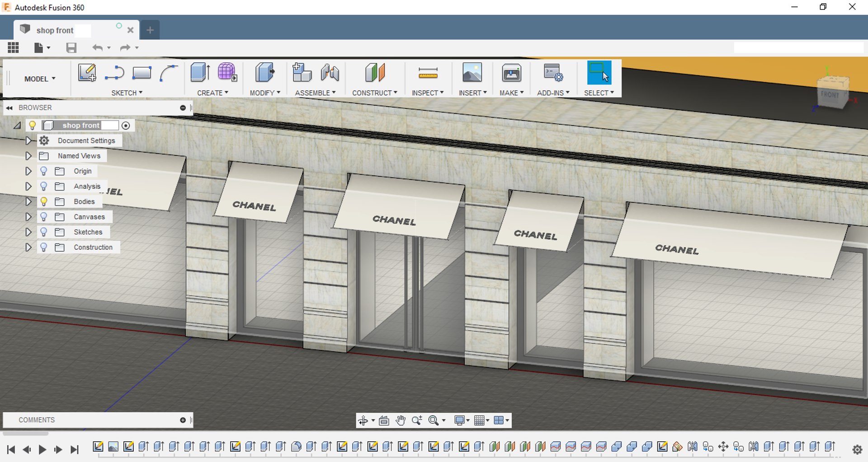Click the Measure ruler icon
Image resolution: width=868 pixels, height=462 pixels.
point(428,73)
